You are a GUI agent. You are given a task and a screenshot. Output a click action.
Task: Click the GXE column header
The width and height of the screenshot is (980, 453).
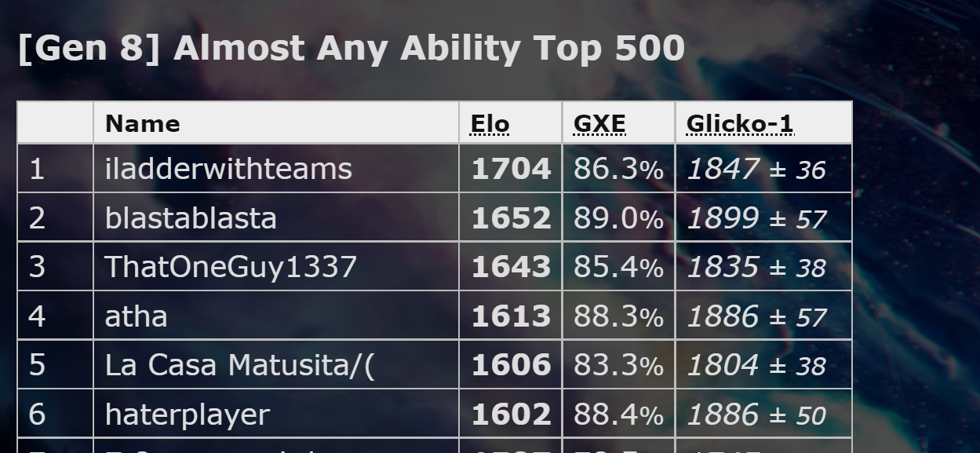pos(599,124)
